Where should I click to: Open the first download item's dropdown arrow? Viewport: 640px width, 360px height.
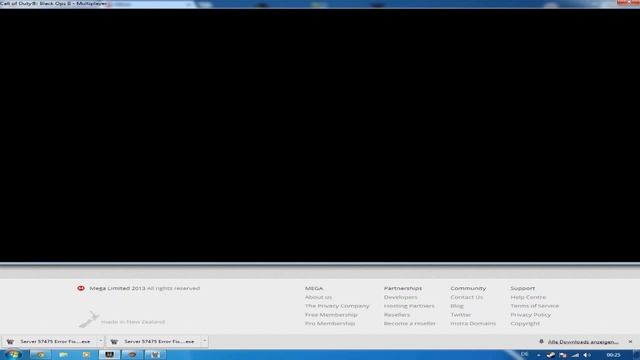pyautogui.click(x=100, y=341)
